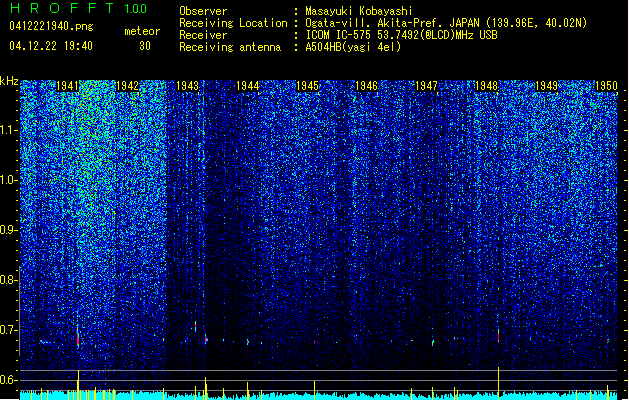Click the 1944 time marker
Screen dimensions: 629x400
tap(248, 86)
